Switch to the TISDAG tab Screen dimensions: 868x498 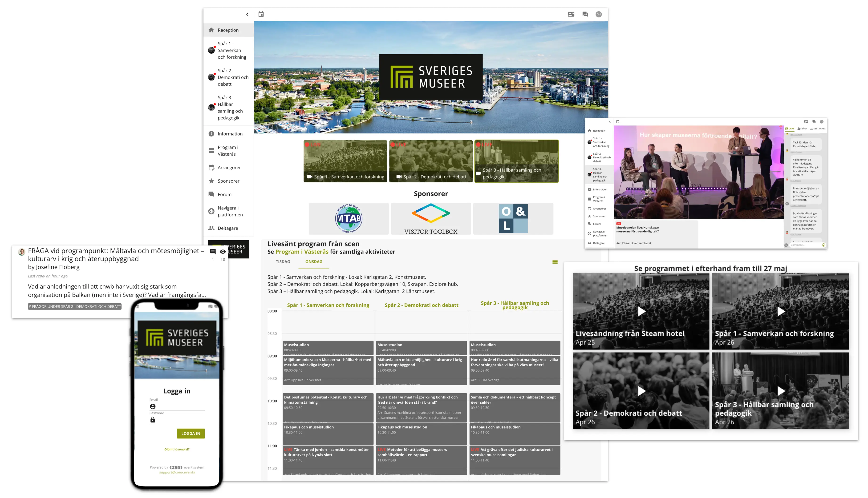283,262
